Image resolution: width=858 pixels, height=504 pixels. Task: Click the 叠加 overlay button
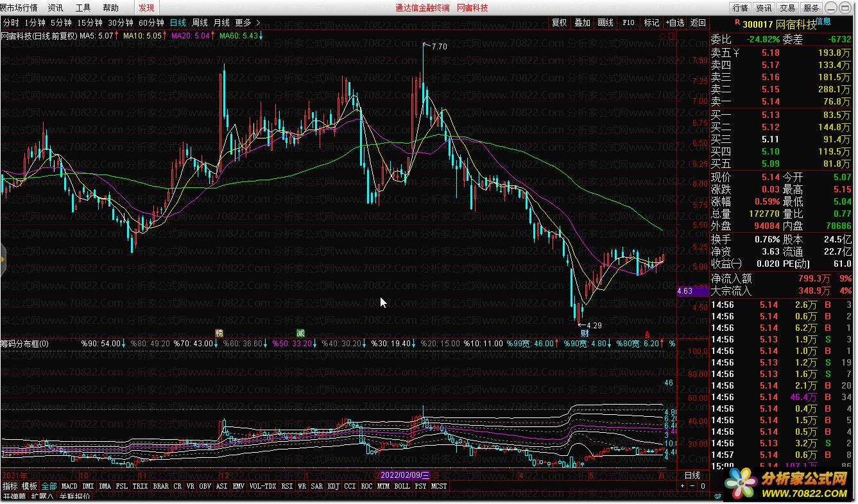pyautogui.click(x=582, y=22)
